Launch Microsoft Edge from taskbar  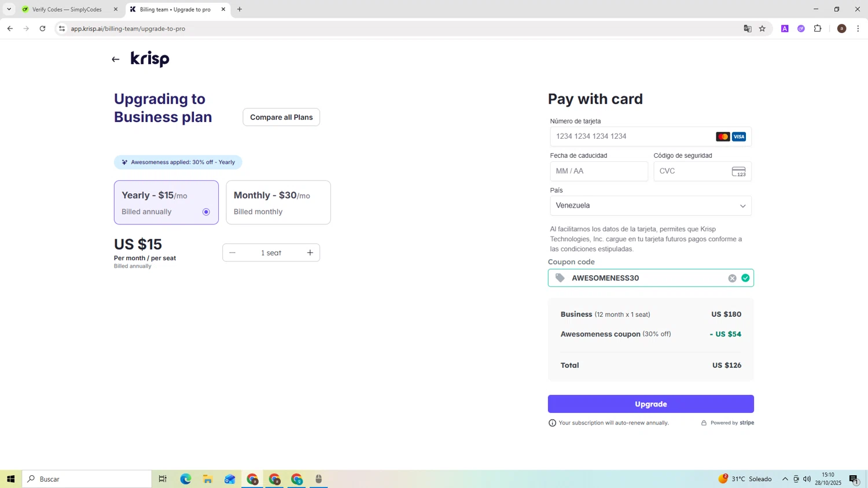point(185,479)
